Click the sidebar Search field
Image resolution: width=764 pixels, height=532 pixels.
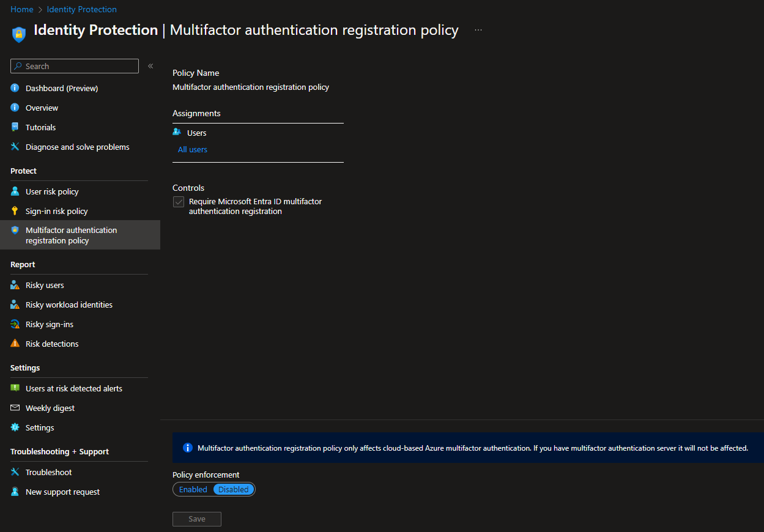tap(75, 66)
